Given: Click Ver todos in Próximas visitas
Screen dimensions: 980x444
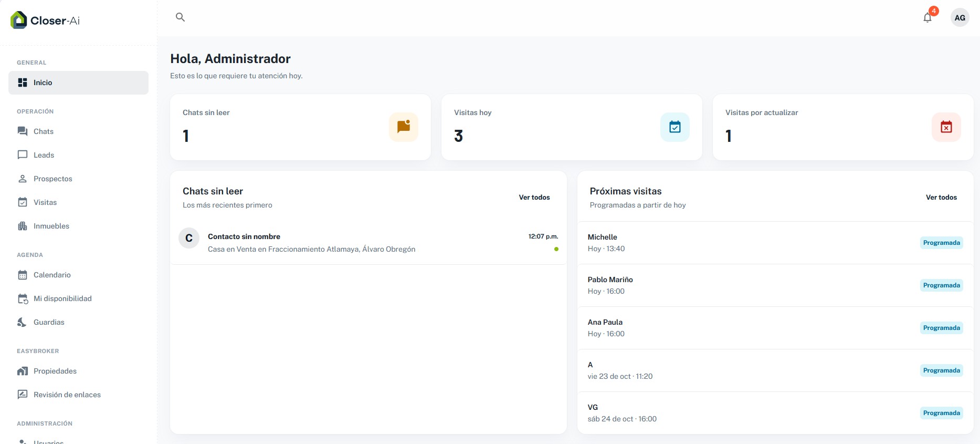Looking at the screenshot, I should click(941, 198).
